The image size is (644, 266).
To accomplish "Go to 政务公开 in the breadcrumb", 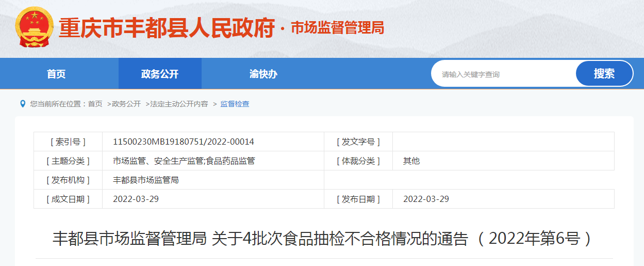I will coord(126,104).
